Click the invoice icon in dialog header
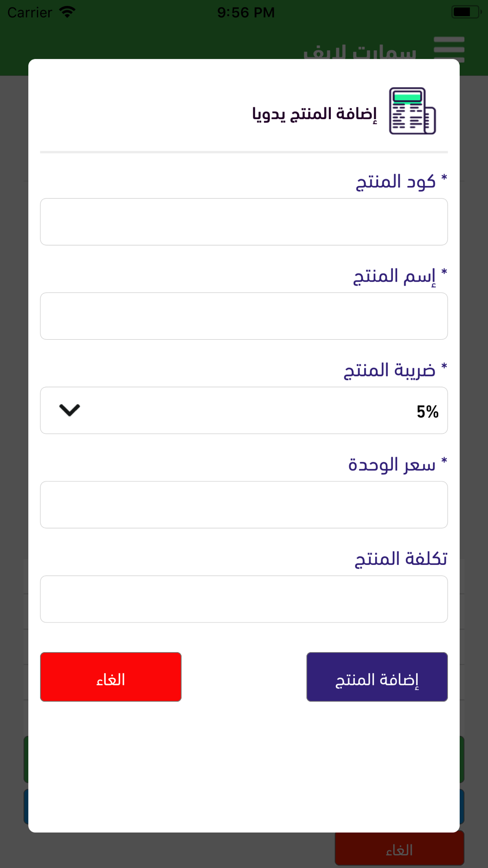The width and height of the screenshot is (488, 868). [x=412, y=111]
